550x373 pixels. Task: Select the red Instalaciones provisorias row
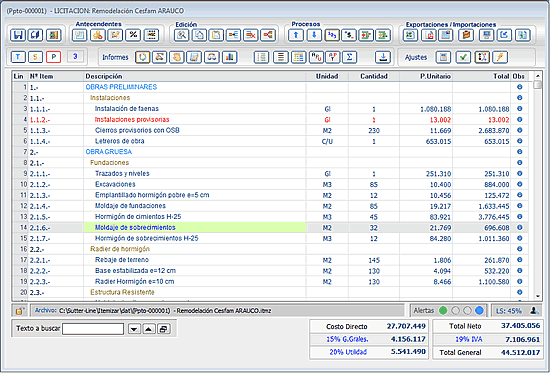(270, 120)
